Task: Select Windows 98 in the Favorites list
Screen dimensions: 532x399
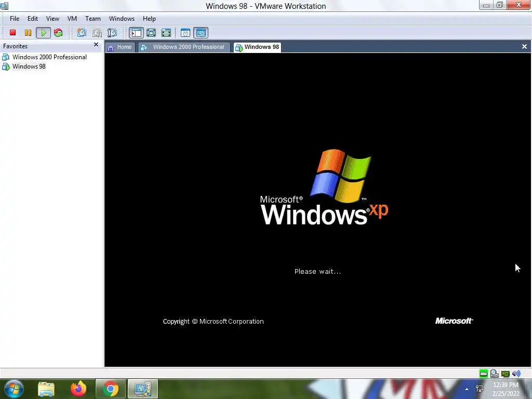Action: point(29,66)
